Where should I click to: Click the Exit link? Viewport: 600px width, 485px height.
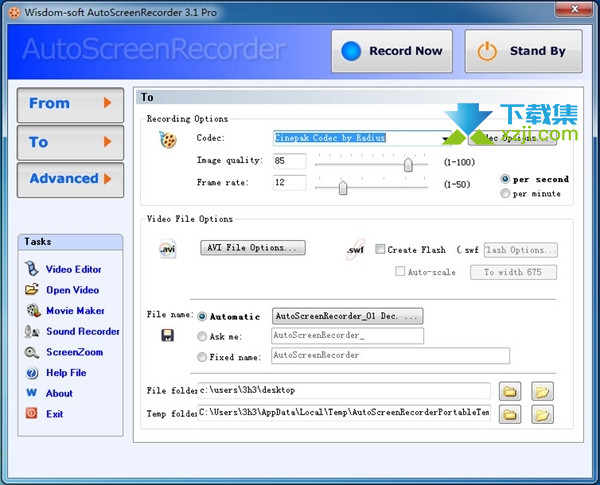(x=55, y=414)
